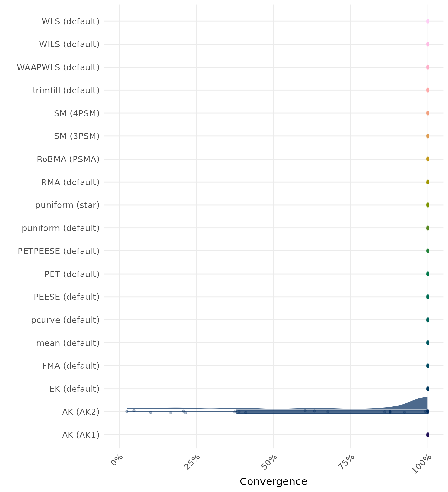Image resolution: width=448 pixels, height=492 pixels.
Task: Click the trimfill (default) data point
Action: [x=428, y=90]
